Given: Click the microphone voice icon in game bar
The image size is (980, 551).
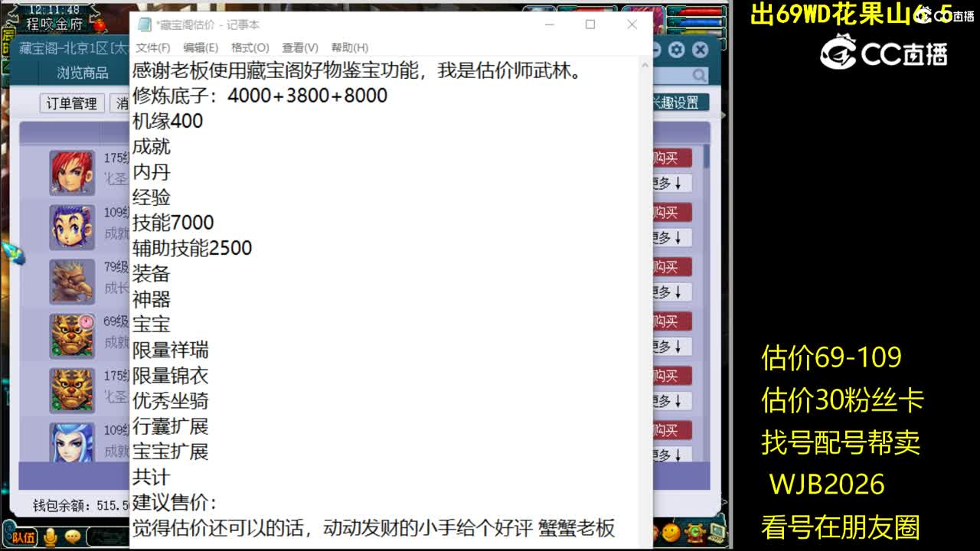Looking at the screenshot, I should (51, 537).
